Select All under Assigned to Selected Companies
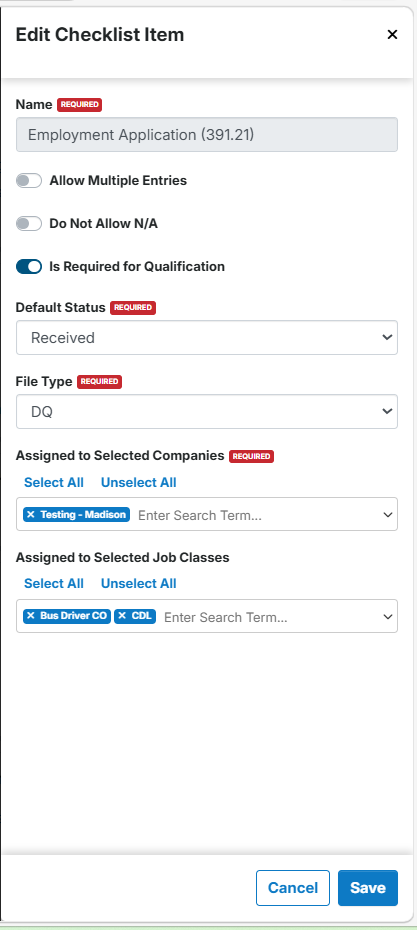This screenshot has height=930, width=417. (x=53, y=482)
